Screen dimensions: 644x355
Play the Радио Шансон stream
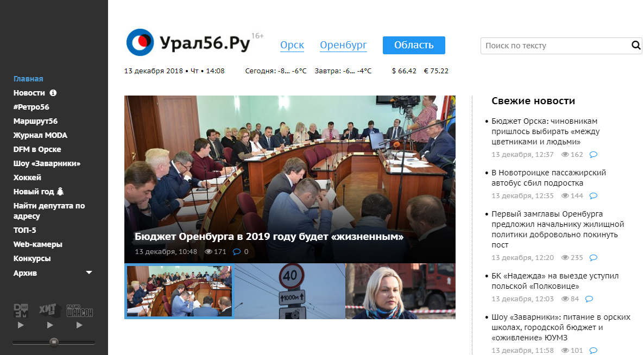tap(79, 326)
